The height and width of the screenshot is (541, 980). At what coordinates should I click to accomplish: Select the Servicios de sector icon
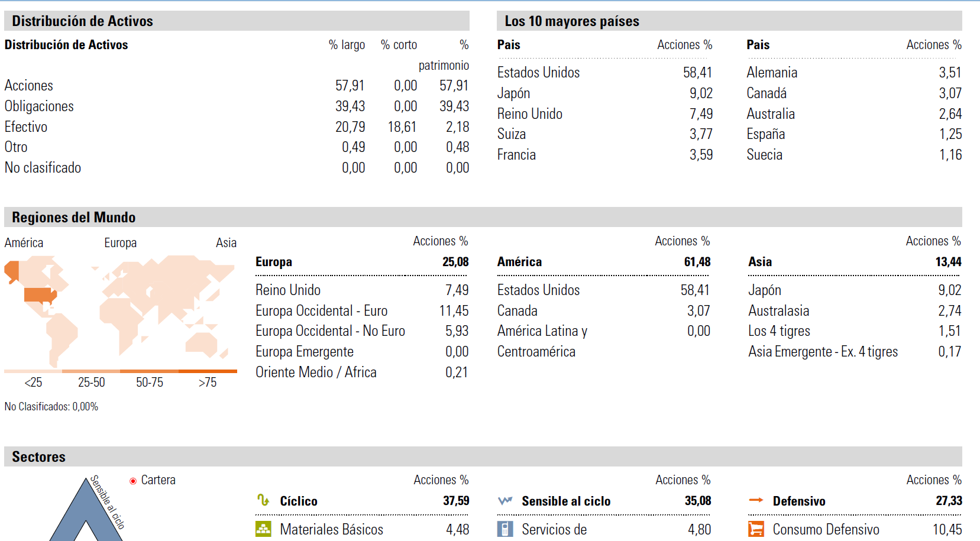(x=505, y=529)
